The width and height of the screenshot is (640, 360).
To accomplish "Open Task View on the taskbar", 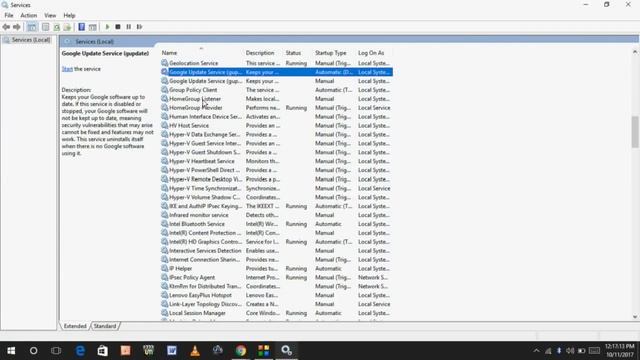I will point(56,351).
